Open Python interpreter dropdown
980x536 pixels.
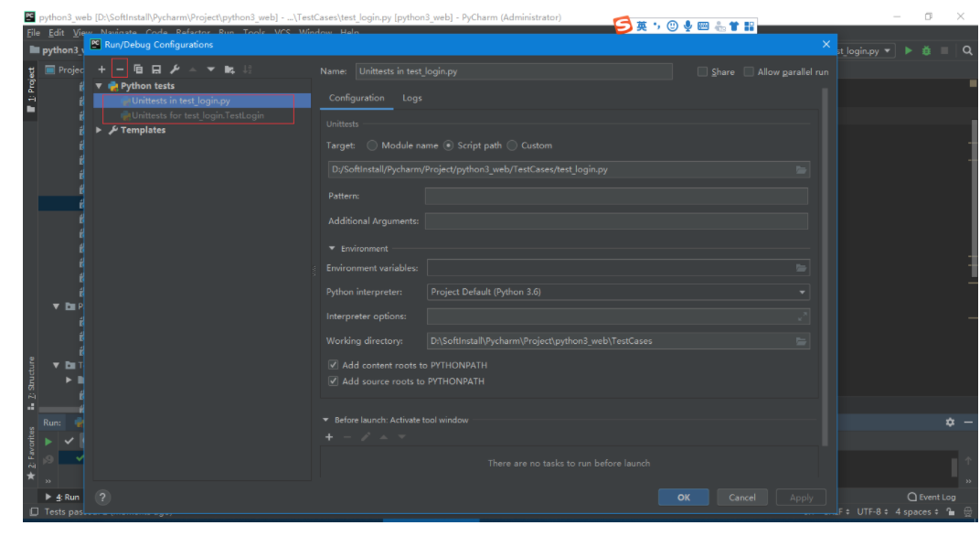tap(801, 292)
